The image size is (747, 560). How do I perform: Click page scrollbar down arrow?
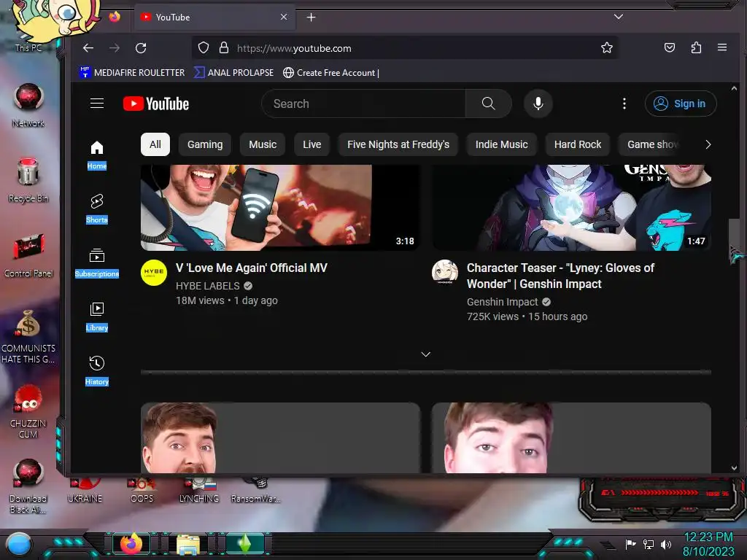point(734,468)
